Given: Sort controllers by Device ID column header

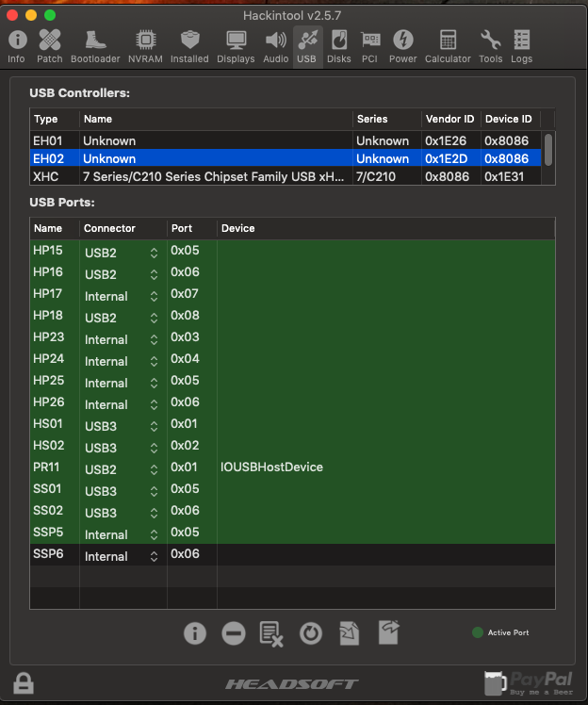Looking at the screenshot, I should click(x=511, y=119).
